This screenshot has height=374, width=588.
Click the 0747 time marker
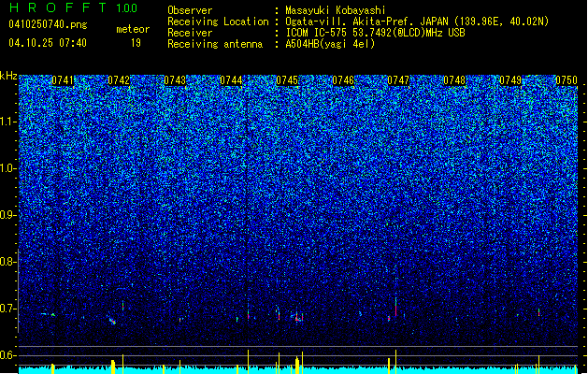[x=398, y=80]
